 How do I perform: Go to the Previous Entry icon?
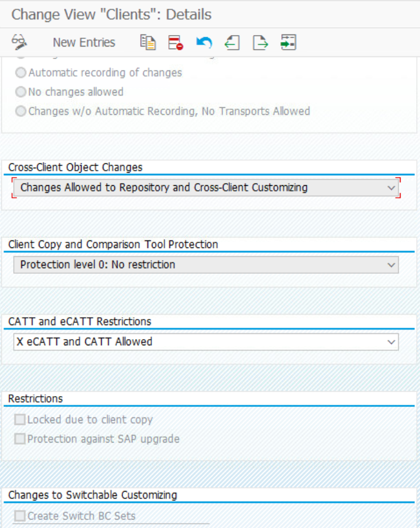click(232, 42)
